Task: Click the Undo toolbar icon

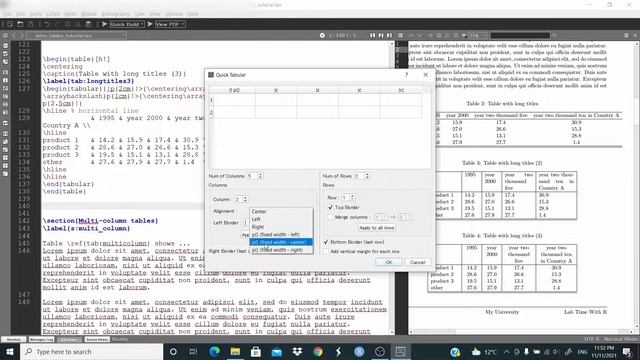Action: click(x=47, y=24)
